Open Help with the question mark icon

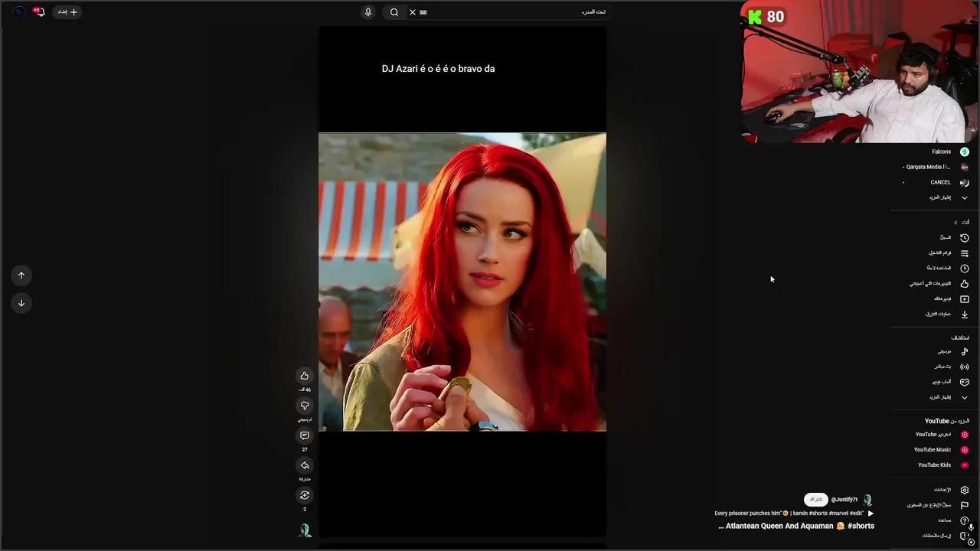[952, 520]
